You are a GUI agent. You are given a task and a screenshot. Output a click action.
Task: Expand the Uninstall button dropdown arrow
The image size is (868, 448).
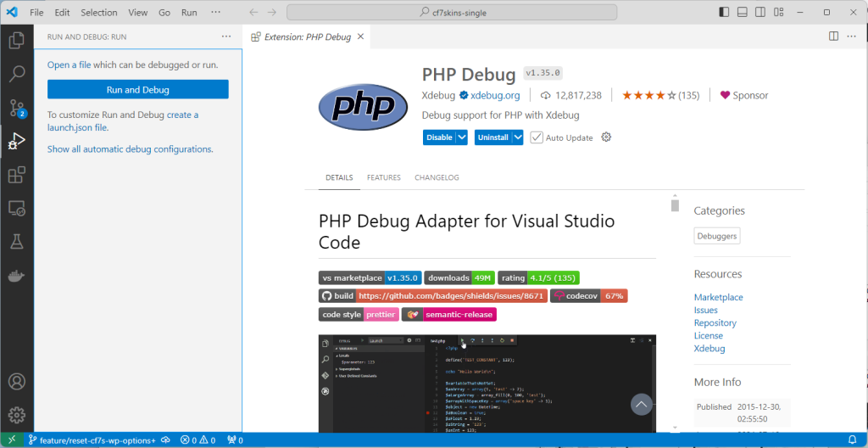click(517, 137)
